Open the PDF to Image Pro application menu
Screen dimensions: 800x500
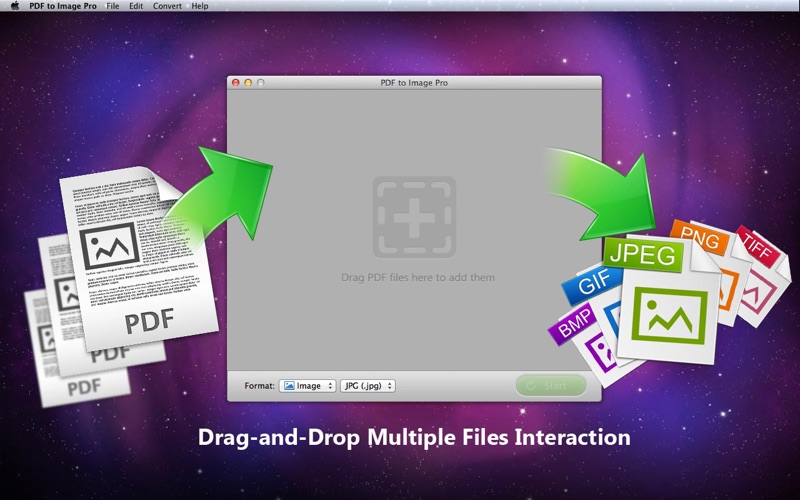pos(63,6)
